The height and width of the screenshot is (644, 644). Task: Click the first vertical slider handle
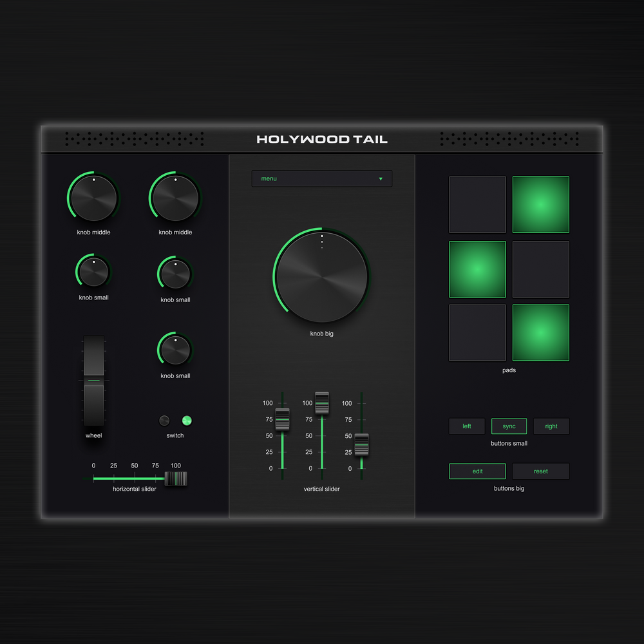[x=281, y=419]
